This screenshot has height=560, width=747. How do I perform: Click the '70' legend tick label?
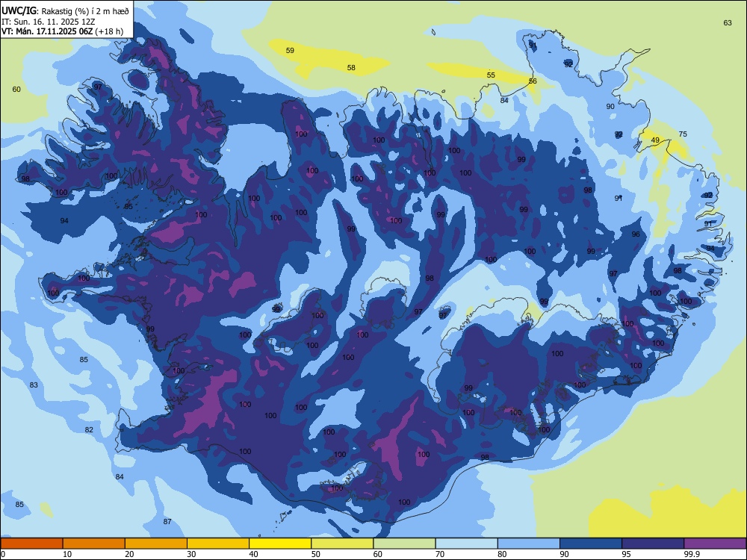[x=440, y=554]
